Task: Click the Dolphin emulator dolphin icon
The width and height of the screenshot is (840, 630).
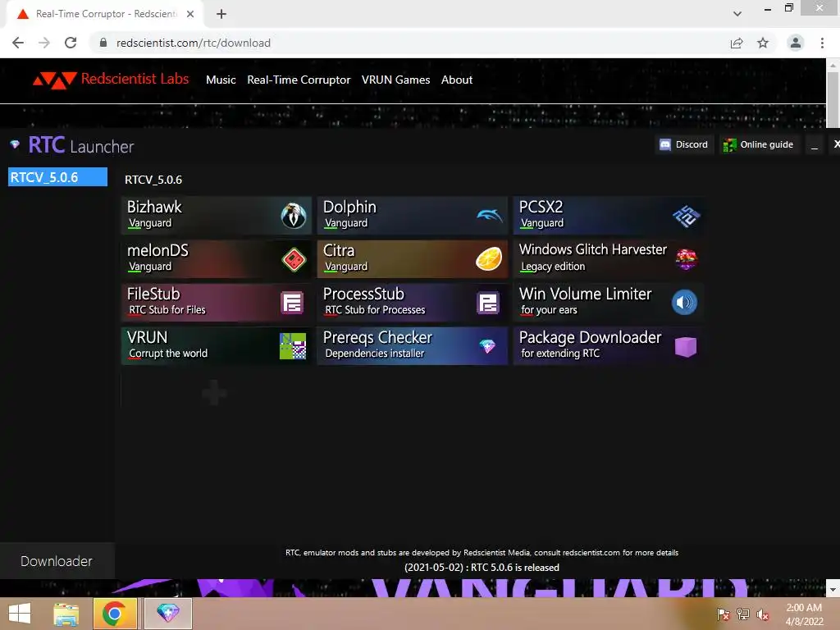Action: 489,216
